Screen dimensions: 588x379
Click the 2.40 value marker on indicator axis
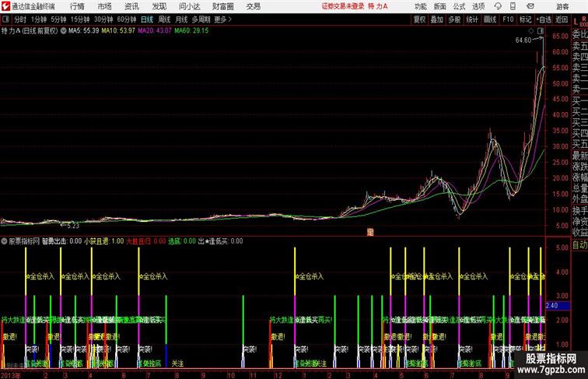tap(558, 305)
